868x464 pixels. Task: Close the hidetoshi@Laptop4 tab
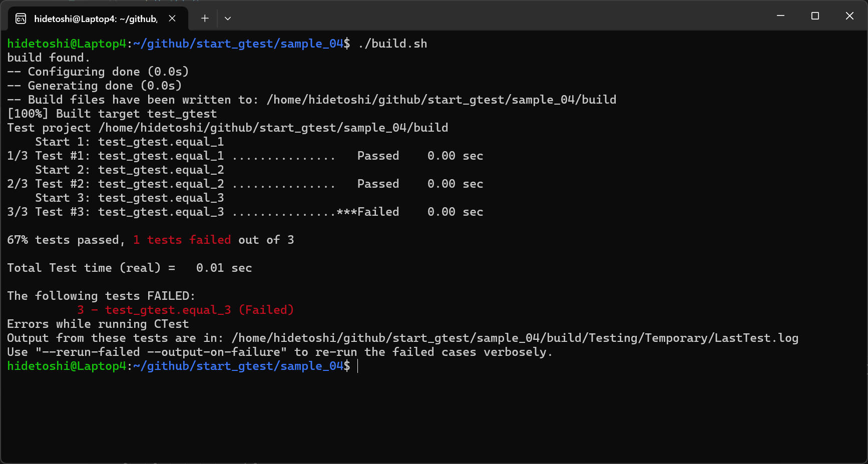(x=172, y=19)
